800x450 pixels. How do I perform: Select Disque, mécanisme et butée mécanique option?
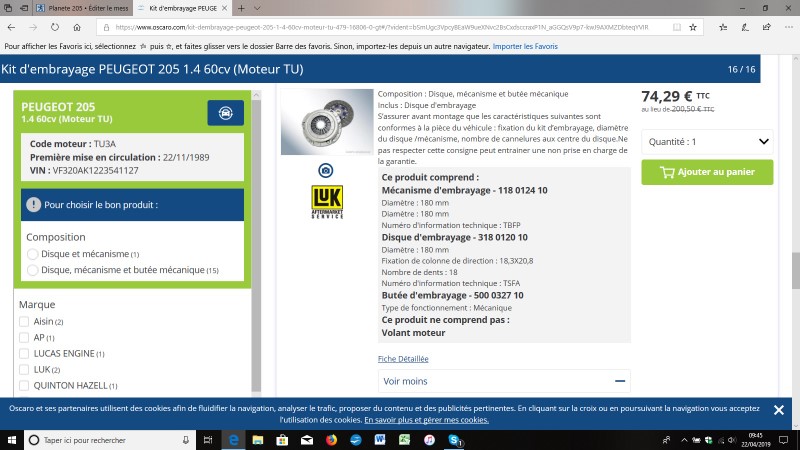pyautogui.click(x=33, y=270)
